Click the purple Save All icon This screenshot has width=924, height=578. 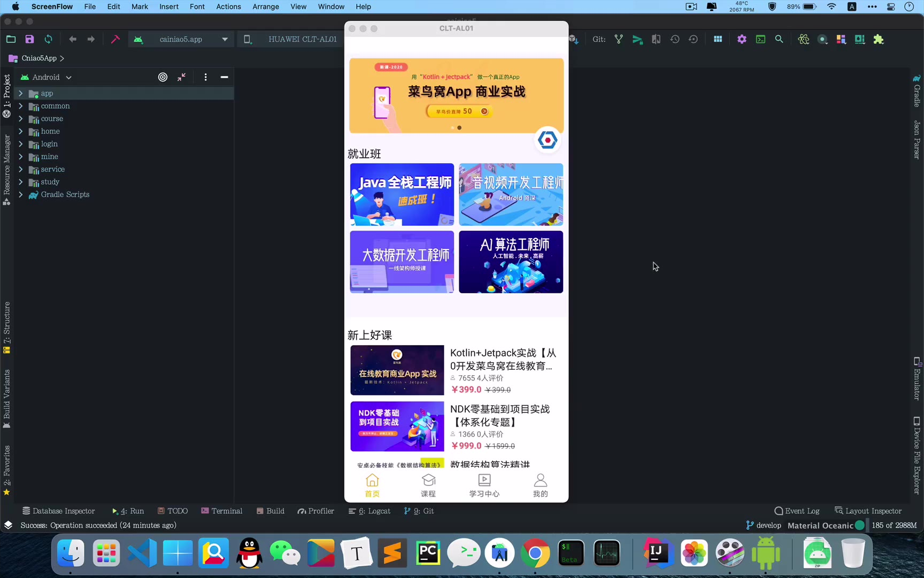[x=29, y=39]
